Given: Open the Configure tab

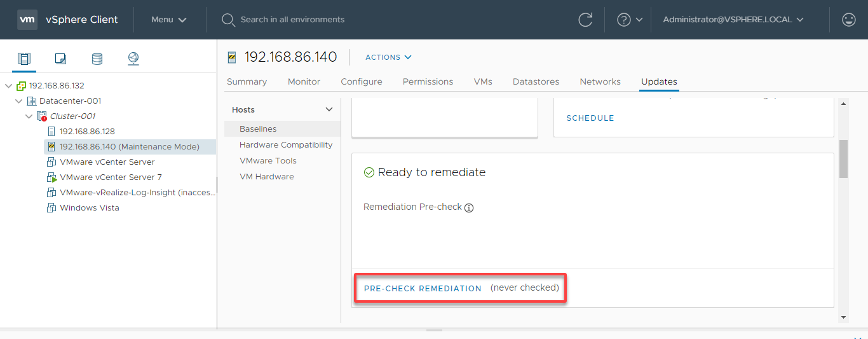Looking at the screenshot, I should (x=362, y=81).
